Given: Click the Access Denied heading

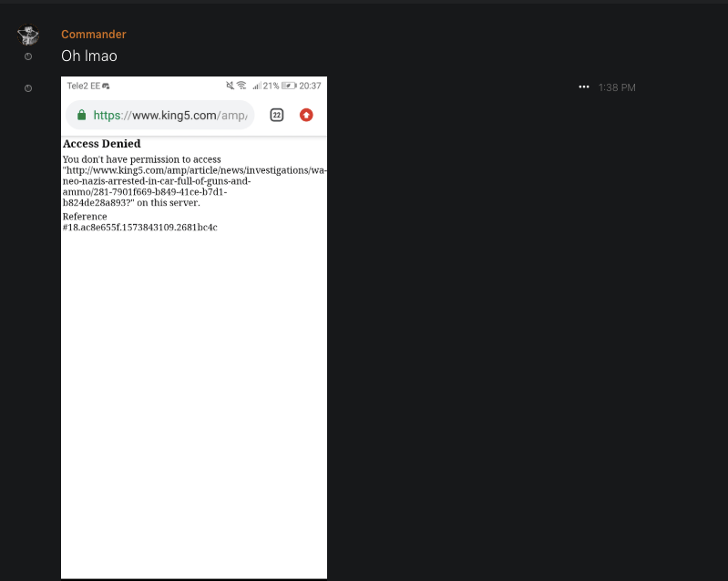Looking at the screenshot, I should pyautogui.click(x=101, y=144).
